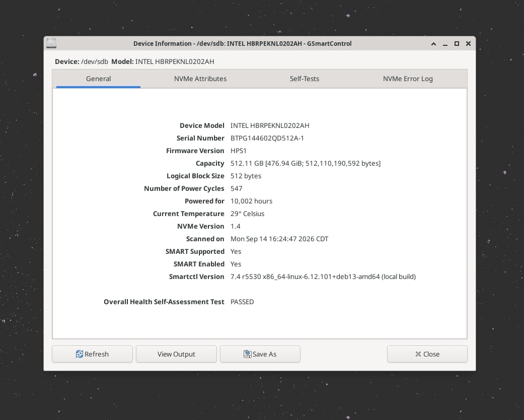Click the Powered for label
524x420 pixels.
pos(204,201)
